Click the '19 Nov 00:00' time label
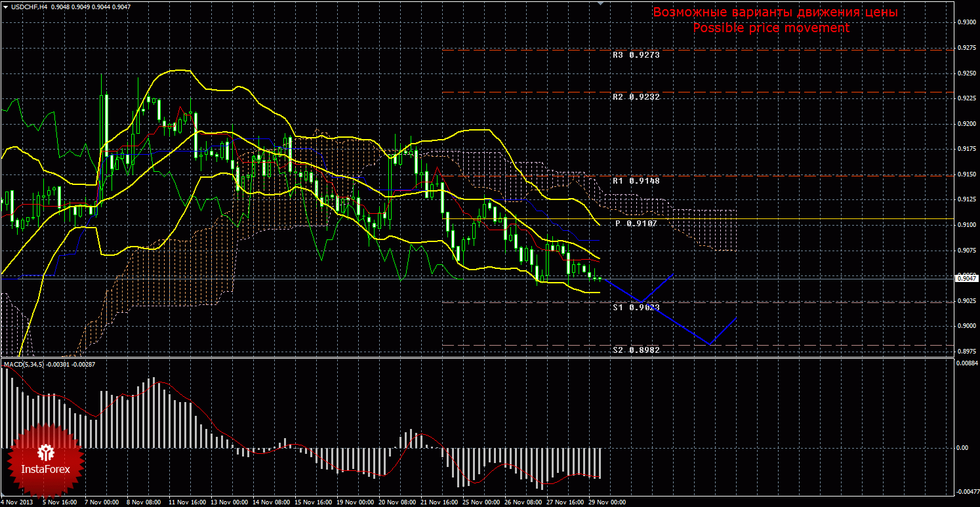 (x=356, y=502)
